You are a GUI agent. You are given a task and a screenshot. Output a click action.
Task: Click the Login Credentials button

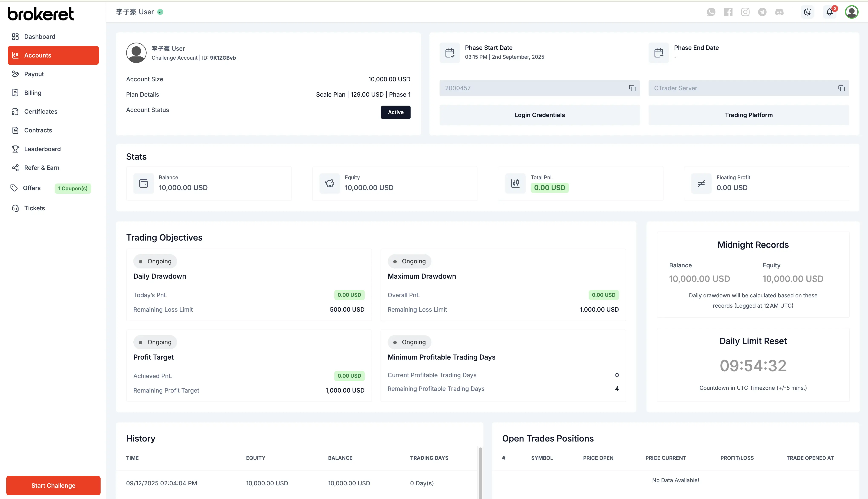[539, 115]
